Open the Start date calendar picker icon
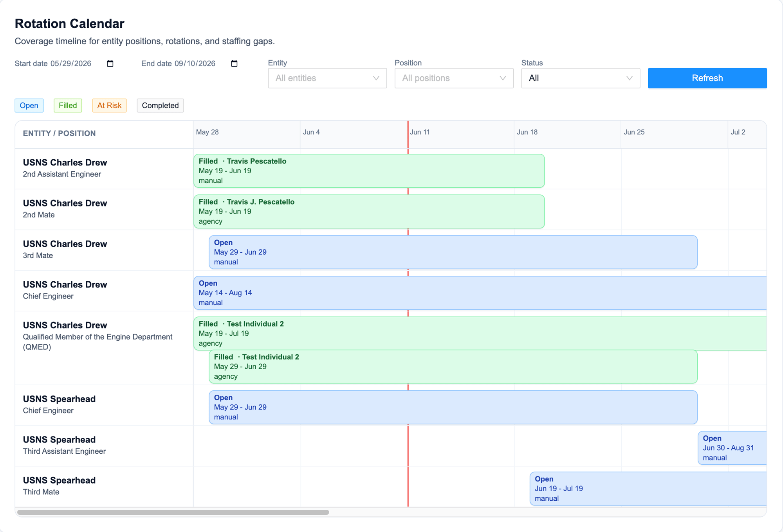 (x=110, y=63)
